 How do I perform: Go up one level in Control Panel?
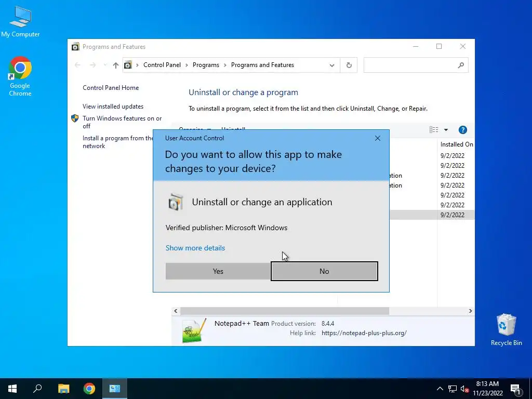[x=116, y=65]
